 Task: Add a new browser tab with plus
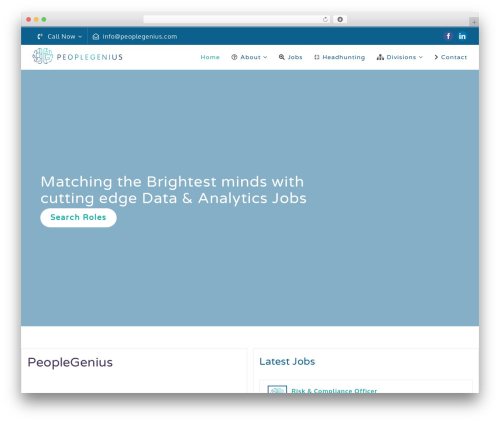(474, 22)
